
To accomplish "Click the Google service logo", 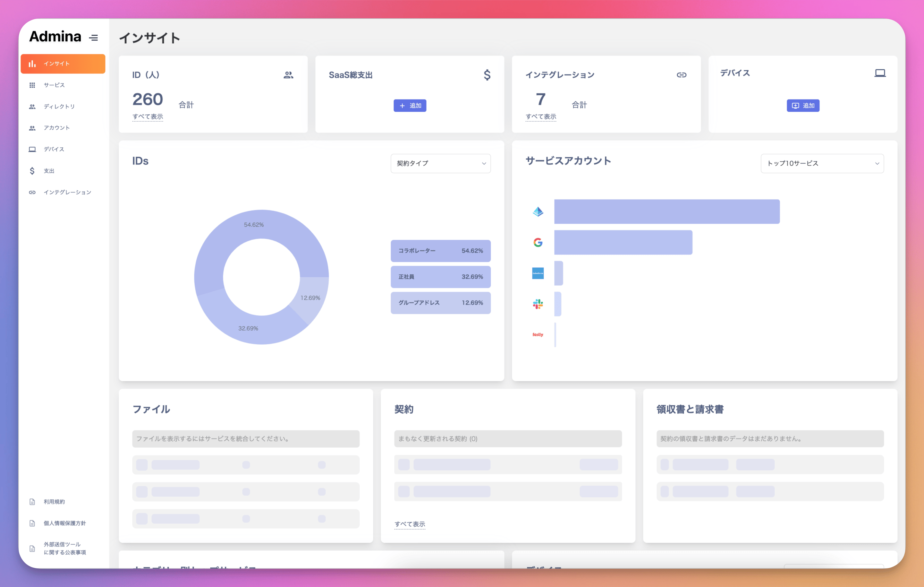I will coord(538,242).
